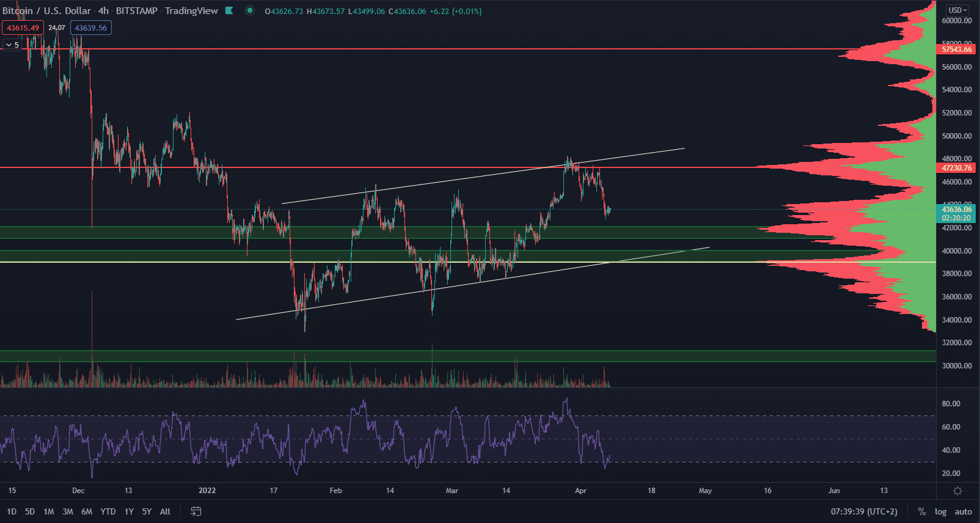Open chart settings gear icon
The image size is (980, 523).
957,491
